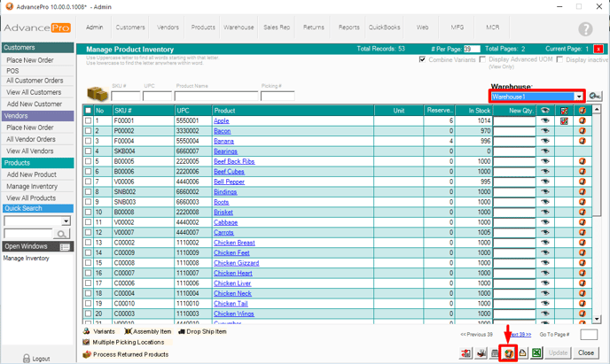
Task: Click the Quick Search magnifier icon
Action: click(62, 234)
